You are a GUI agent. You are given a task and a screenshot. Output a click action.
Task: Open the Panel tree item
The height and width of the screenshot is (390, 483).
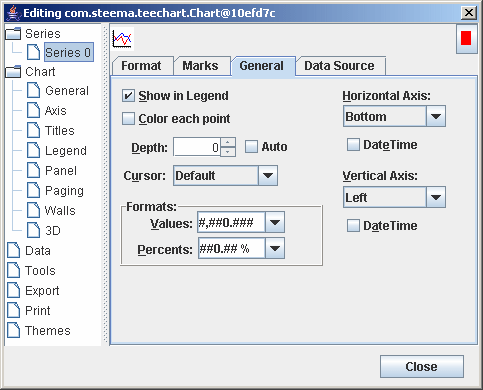[x=61, y=171]
